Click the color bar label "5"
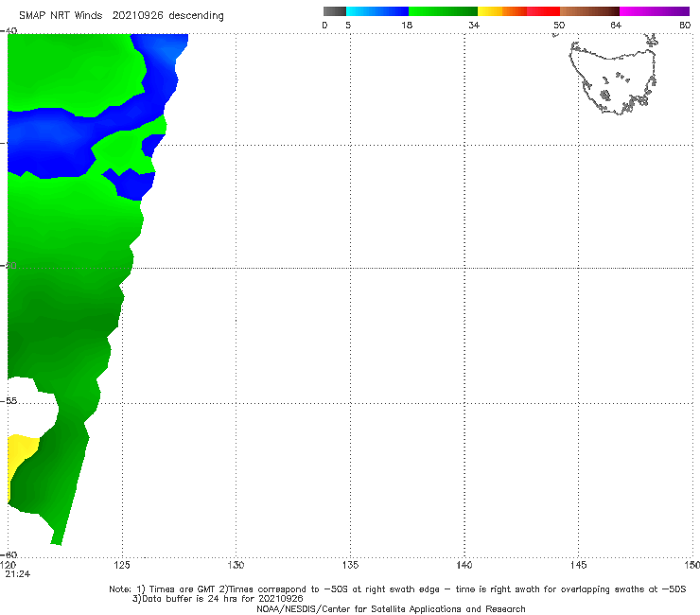Screen dimensions: 700x615 [x=348, y=25]
